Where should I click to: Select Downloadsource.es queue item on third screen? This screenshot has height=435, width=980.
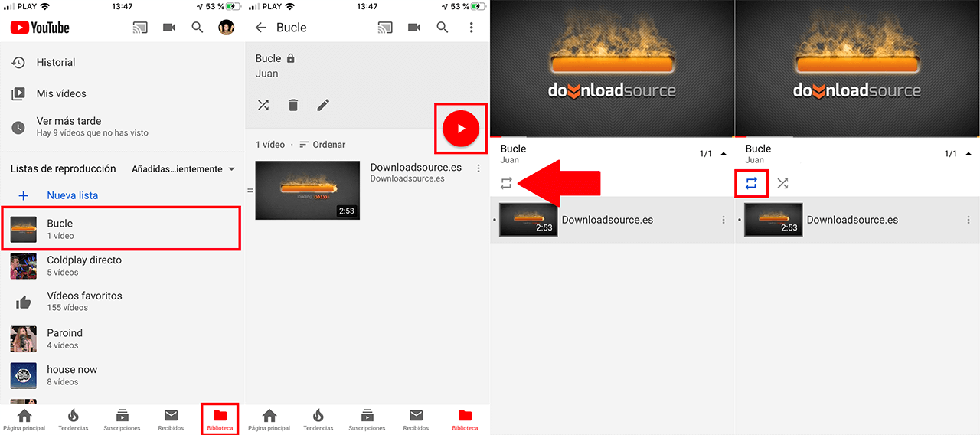coord(612,220)
